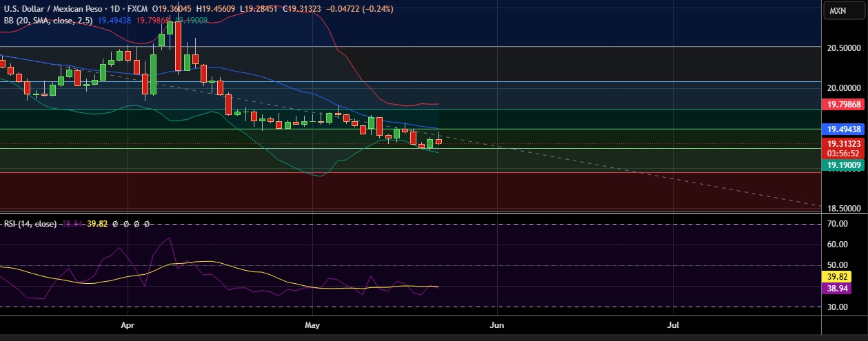Select the last red candlestick on chart
Screen dimensions: 868x341
point(438,141)
